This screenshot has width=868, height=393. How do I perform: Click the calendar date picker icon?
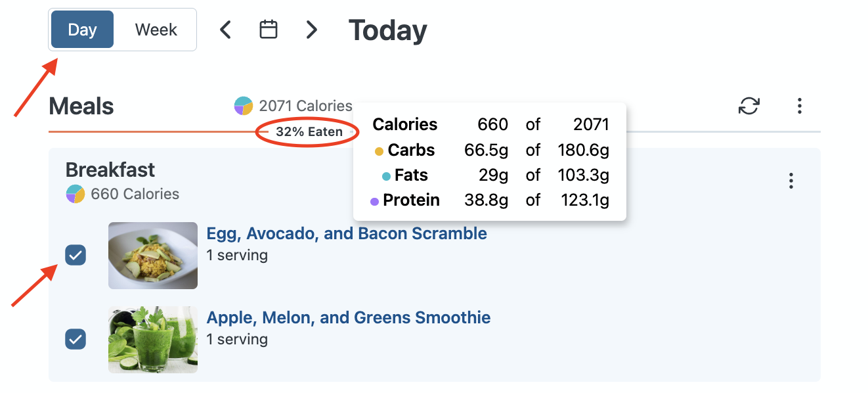pos(269,30)
